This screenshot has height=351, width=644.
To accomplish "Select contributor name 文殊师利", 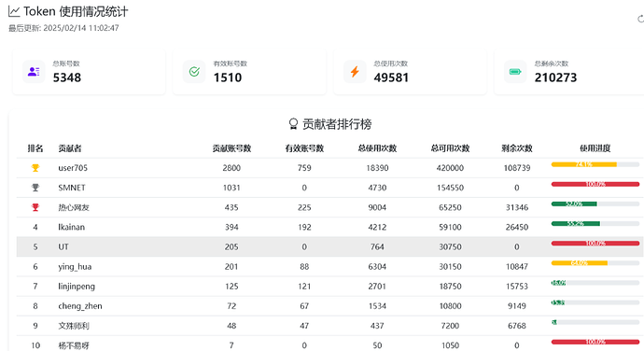I will click(x=74, y=326).
